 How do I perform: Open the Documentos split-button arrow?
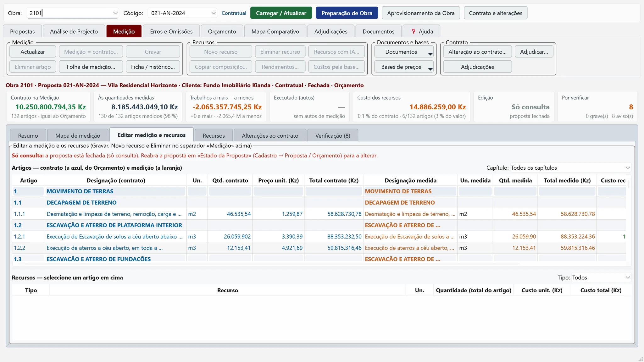[430, 54]
